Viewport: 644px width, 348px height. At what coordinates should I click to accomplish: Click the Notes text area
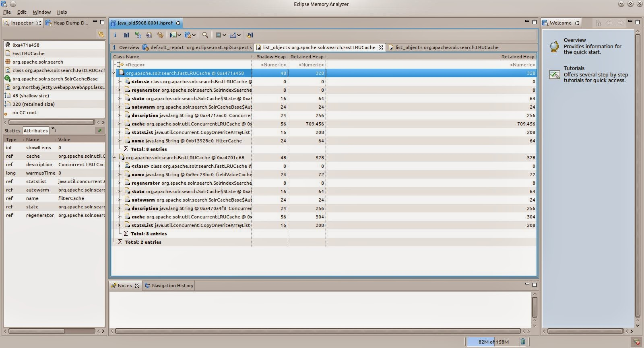click(320, 309)
